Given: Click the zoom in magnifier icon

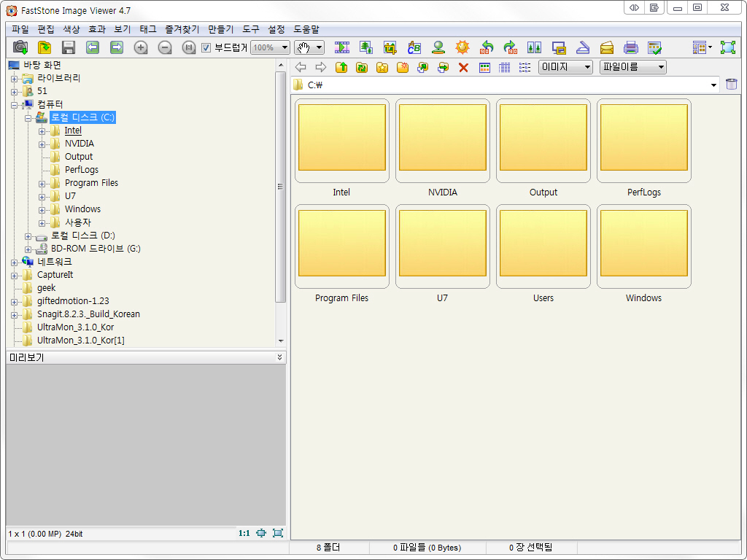Looking at the screenshot, I should (141, 47).
